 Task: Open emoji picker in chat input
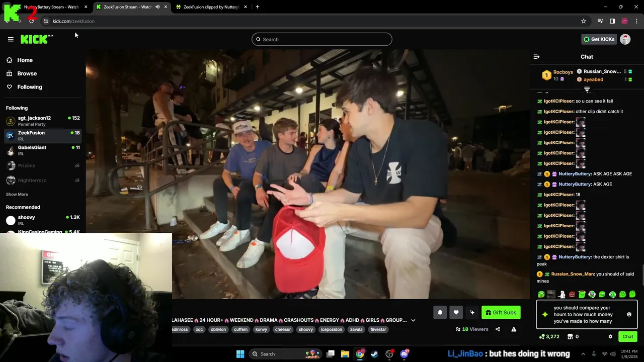629,315
